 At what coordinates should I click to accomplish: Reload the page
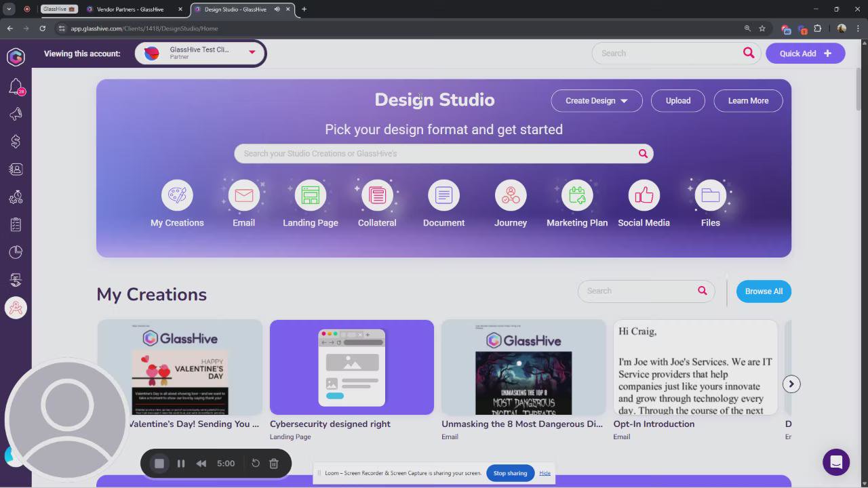pos(42,28)
